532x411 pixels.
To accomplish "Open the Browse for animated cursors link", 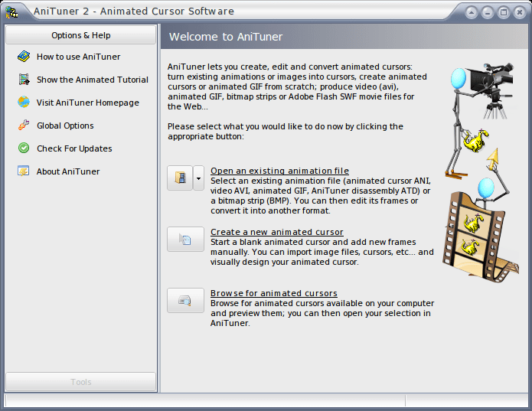I will (274, 293).
